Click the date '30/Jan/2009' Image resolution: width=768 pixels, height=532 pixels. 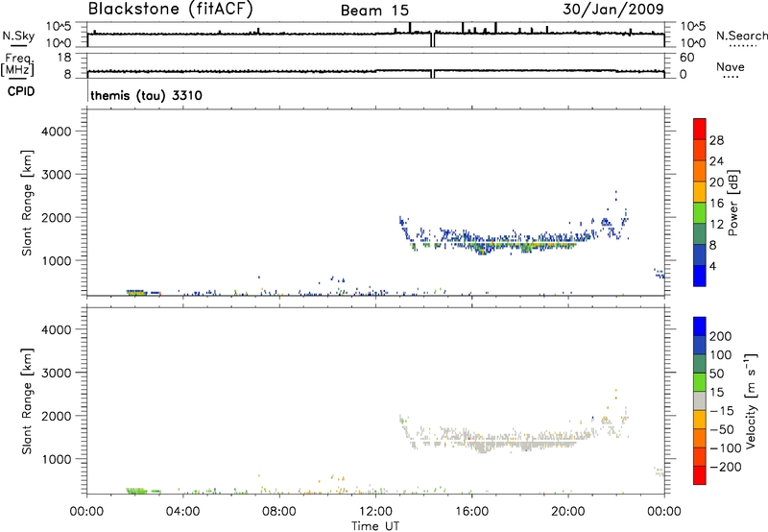pyautogui.click(x=613, y=10)
